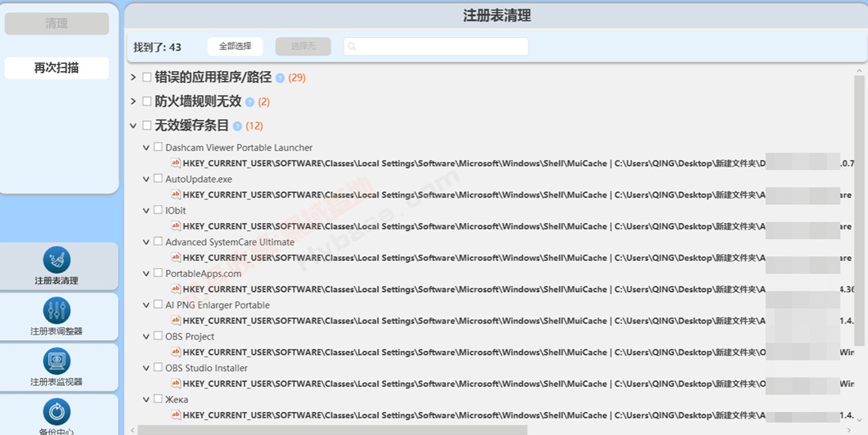Click the registry value icon under AutoUpdate.exe

click(x=176, y=195)
